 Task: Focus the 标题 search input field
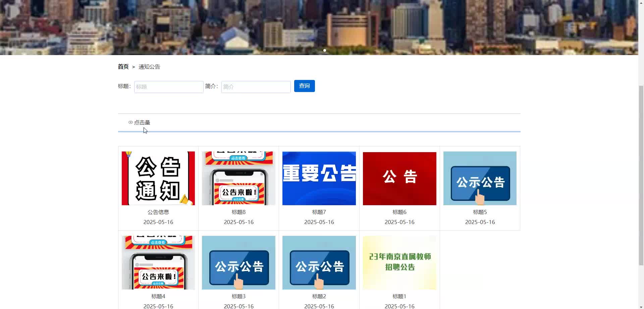169,87
